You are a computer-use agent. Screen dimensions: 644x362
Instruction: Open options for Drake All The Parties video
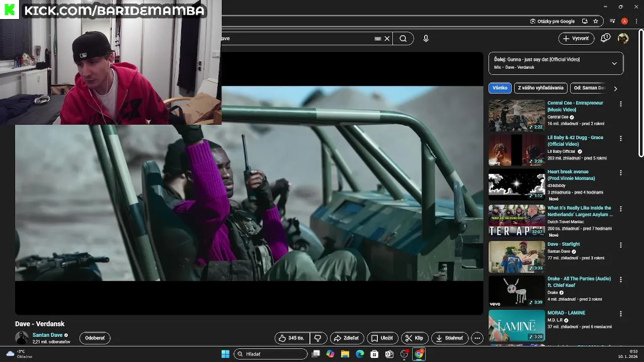coord(620,279)
